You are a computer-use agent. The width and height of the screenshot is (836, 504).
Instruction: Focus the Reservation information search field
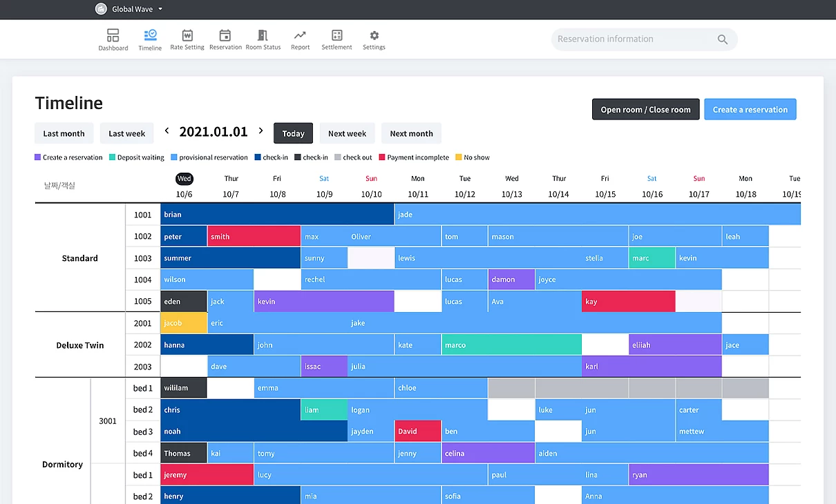tap(632, 39)
